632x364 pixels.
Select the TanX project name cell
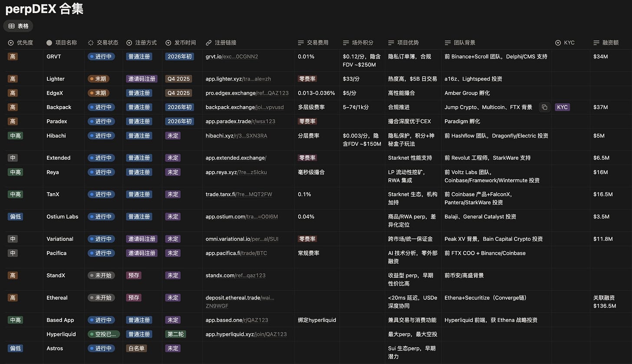pyautogui.click(x=64, y=198)
